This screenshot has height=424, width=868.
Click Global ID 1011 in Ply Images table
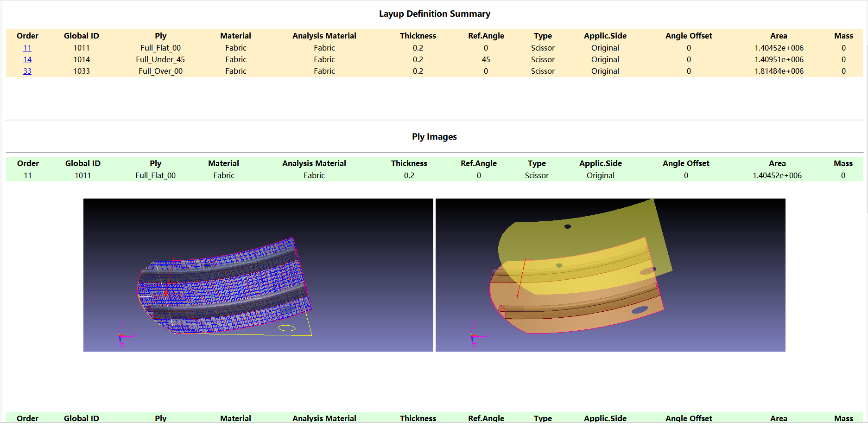pos(83,175)
